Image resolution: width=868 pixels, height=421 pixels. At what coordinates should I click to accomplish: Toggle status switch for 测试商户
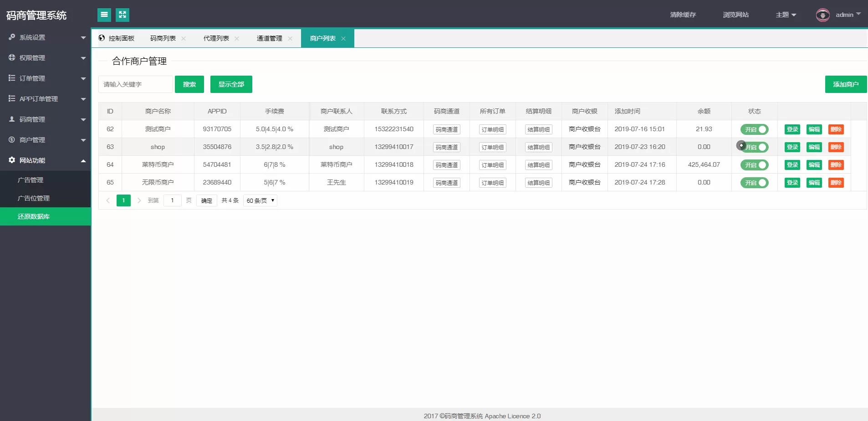[754, 129]
